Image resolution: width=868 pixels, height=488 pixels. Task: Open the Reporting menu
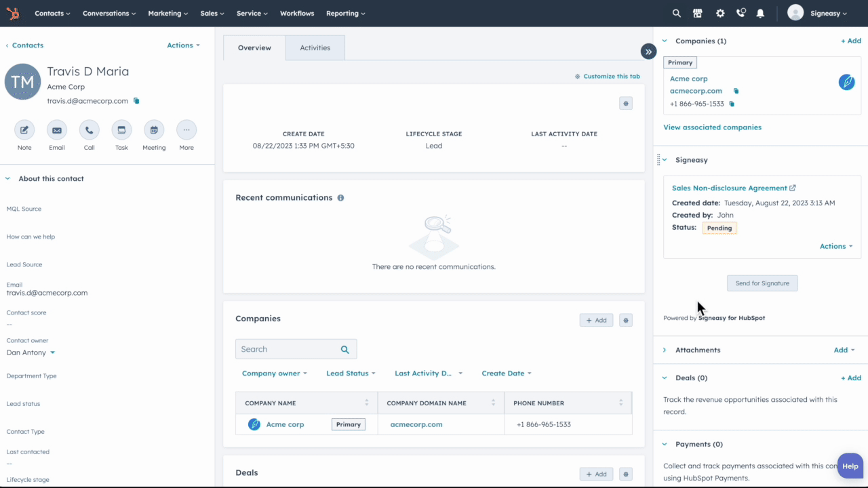346,14
